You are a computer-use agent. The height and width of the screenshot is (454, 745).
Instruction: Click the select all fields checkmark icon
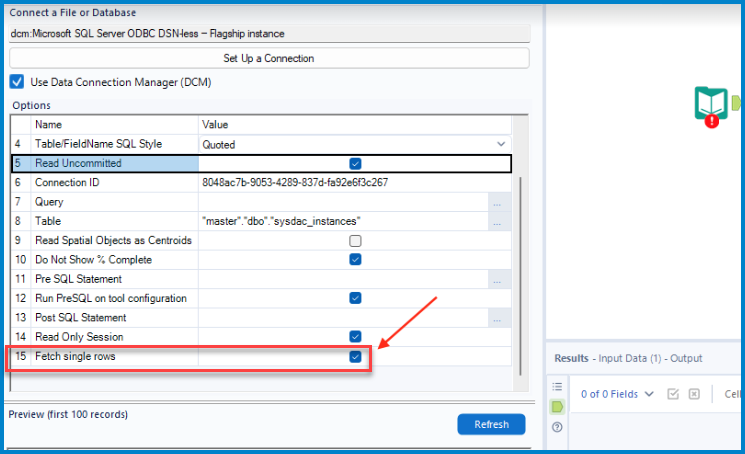[x=673, y=394]
